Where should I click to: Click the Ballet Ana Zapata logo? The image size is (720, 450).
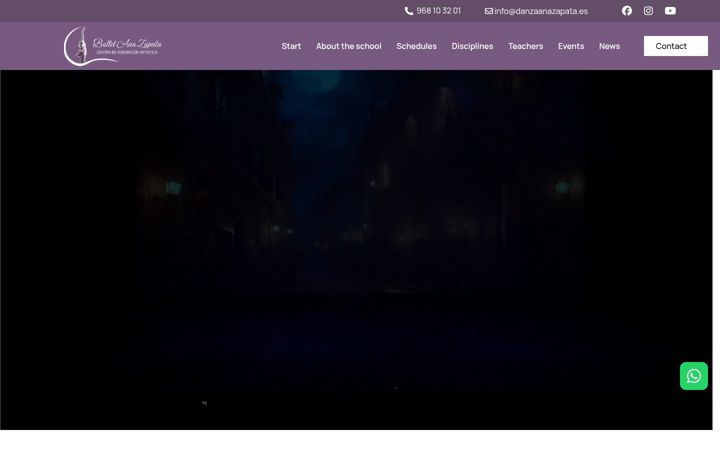click(x=112, y=46)
